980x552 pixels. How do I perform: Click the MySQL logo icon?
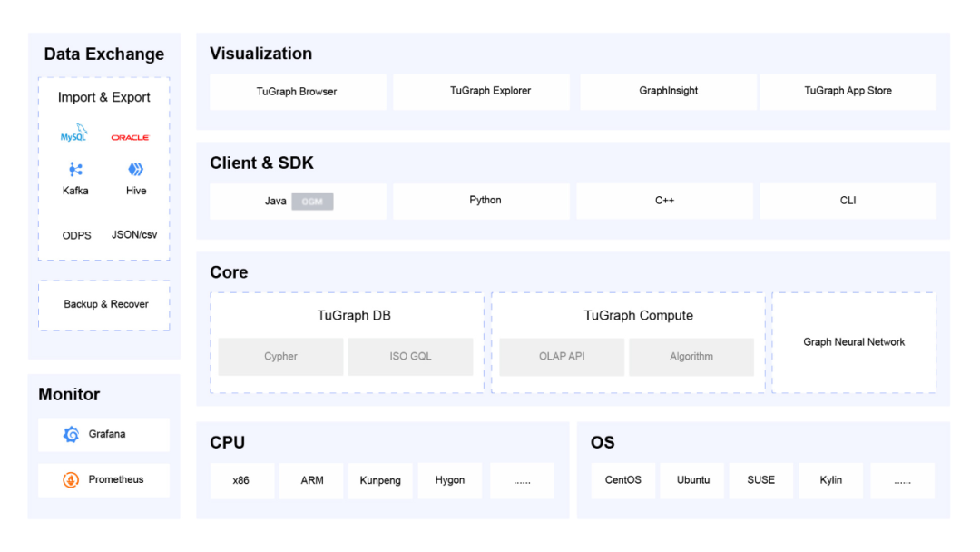point(73,133)
